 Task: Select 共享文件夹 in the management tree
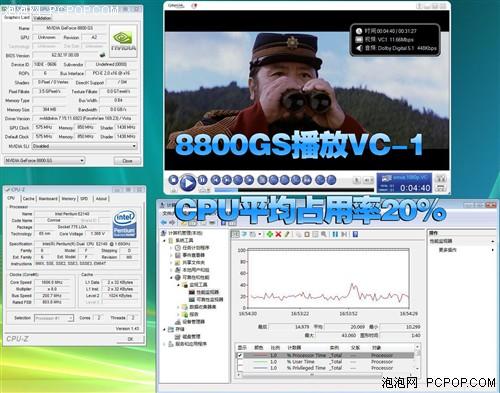coord(193,262)
